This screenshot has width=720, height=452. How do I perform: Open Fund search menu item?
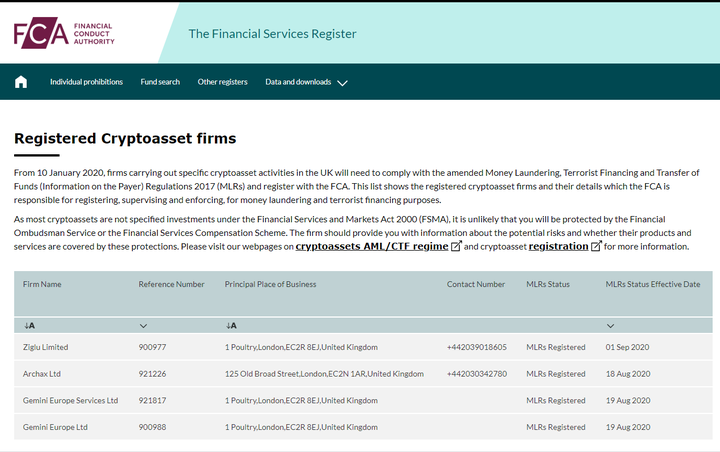[160, 82]
